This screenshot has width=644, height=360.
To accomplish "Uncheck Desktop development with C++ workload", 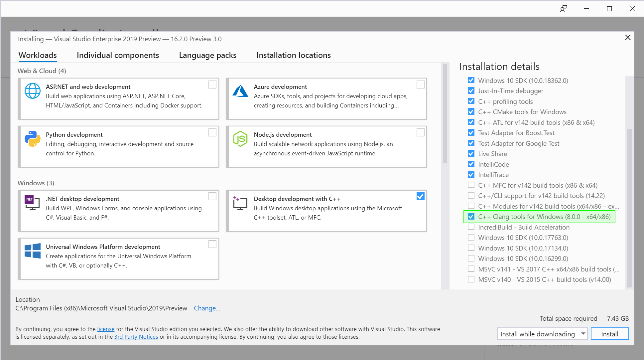I will [x=421, y=196].
